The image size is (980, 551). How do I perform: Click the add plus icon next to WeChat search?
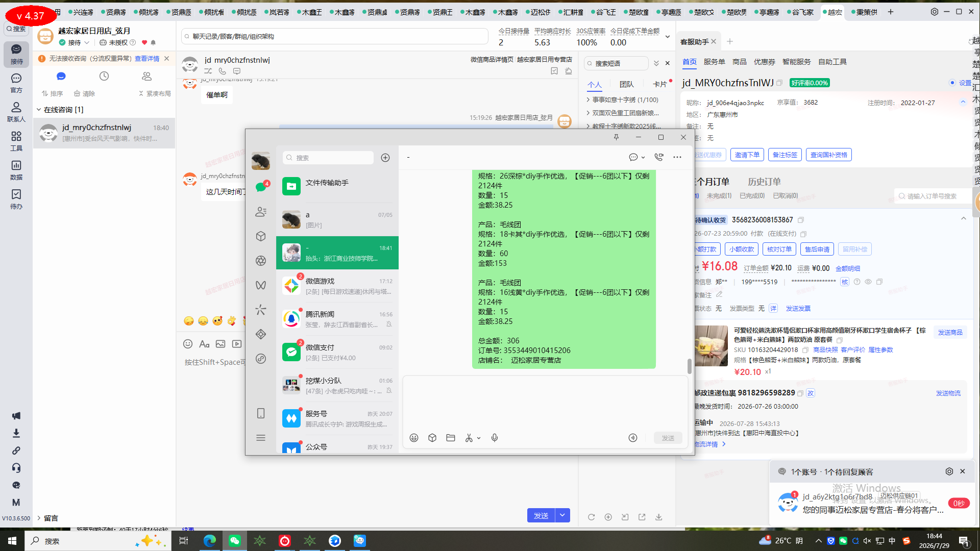(x=385, y=158)
